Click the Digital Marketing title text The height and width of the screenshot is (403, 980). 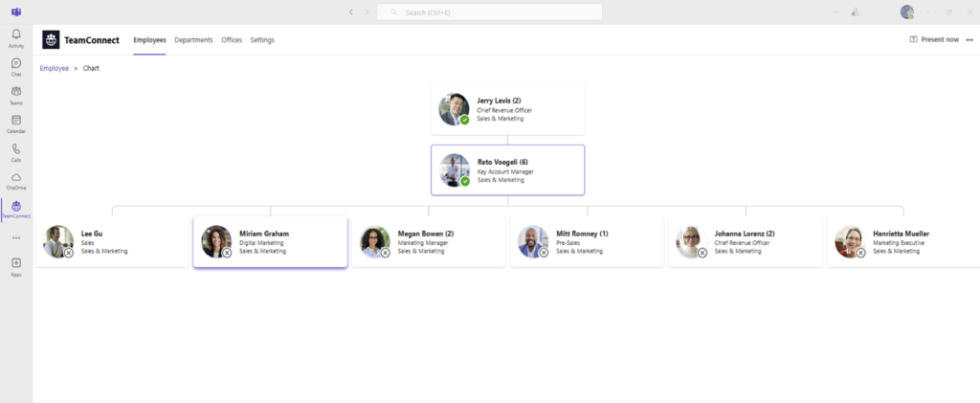tap(261, 243)
